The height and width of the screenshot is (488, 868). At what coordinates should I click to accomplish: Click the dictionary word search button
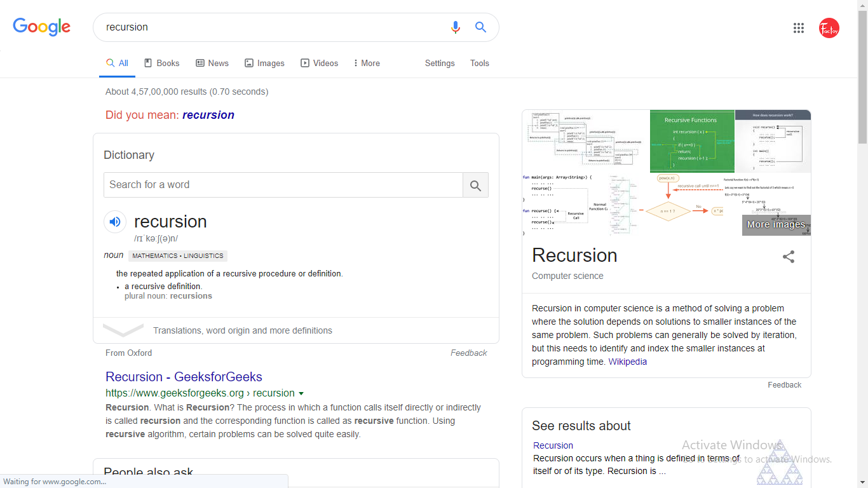tap(475, 185)
